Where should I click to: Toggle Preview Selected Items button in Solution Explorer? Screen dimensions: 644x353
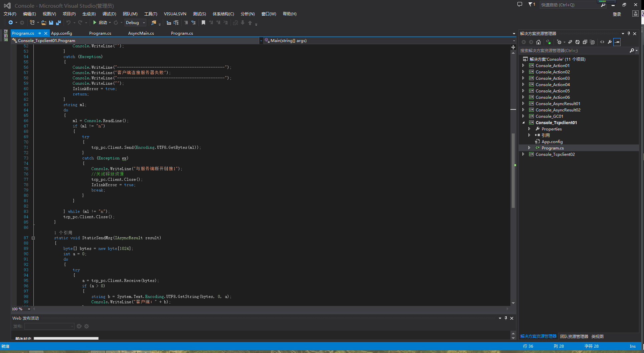point(617,42)
